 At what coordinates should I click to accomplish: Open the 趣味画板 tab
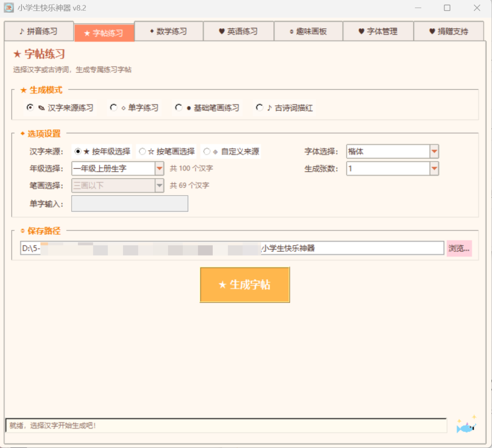point(308,31)
